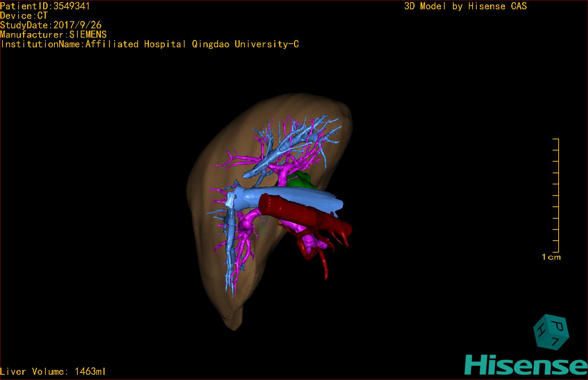Click the green tumor in the 3D model
The width and height of the screenshot is (588, 380).
(301, 181)
